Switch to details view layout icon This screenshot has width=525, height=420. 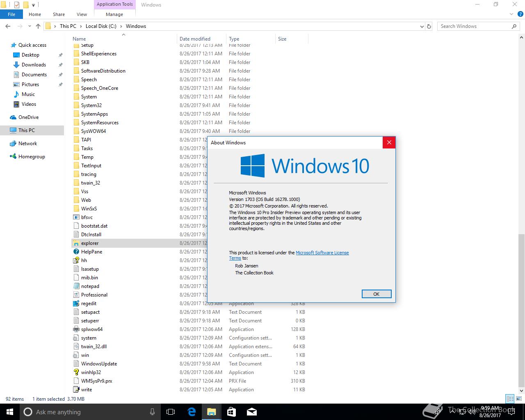tap(510, 399)
